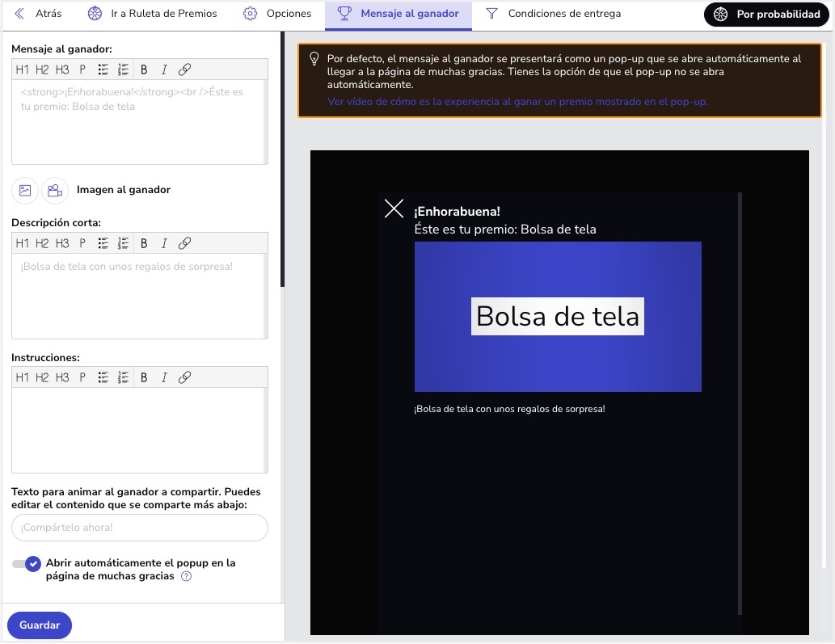Image resolution: width=835 pixels, height=644 pixels.
Task: Close the prize pop-up preview with X
Action: (x=394, y=208)
